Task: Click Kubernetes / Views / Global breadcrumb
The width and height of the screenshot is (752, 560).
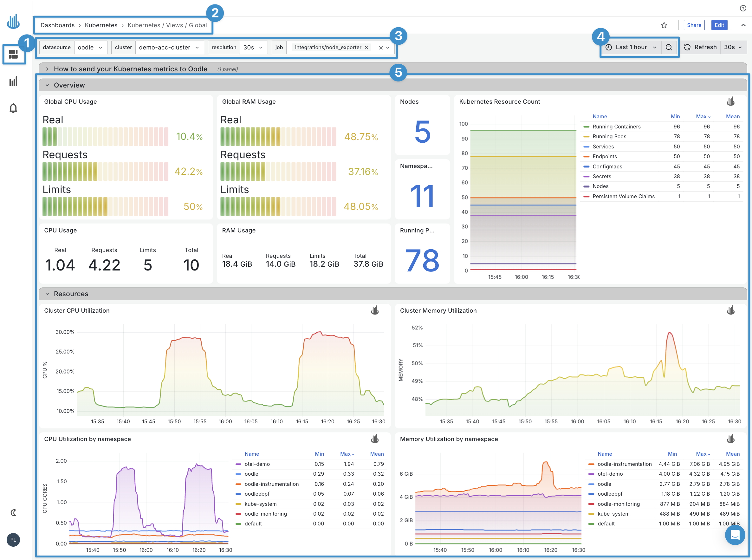Action: pyautogui.click(x=167, y=25)
